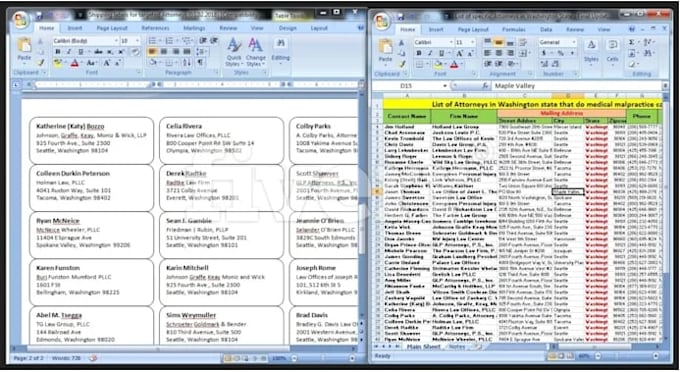
Task: Switch to Formulas tab in Excel
Action: (513, 29)
